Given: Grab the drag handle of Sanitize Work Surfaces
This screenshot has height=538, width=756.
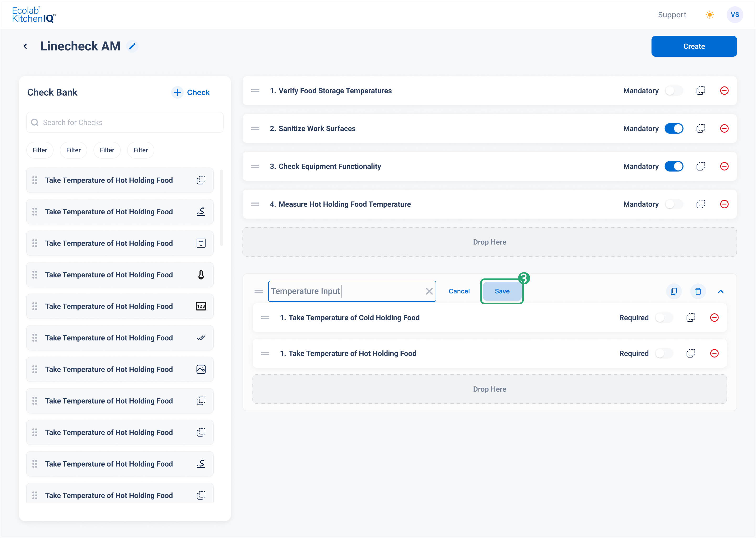Looking at the screenshot, I should coord(255,128).
